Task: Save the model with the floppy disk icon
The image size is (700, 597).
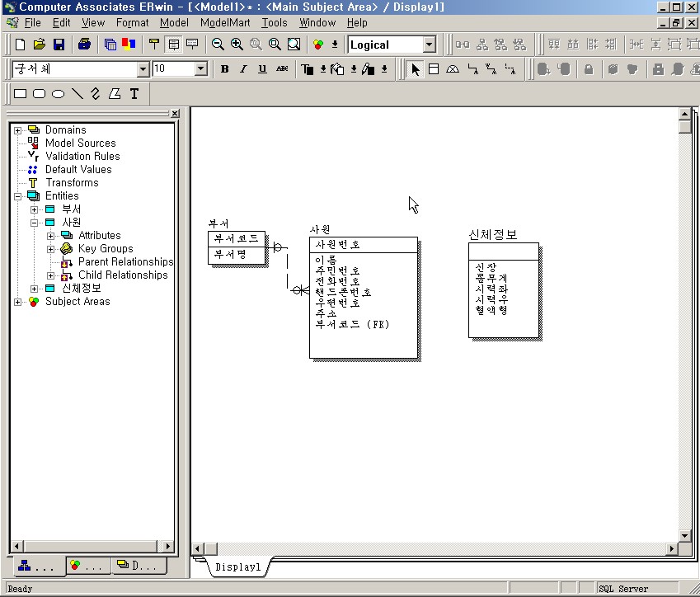Action: click(59, 45)
